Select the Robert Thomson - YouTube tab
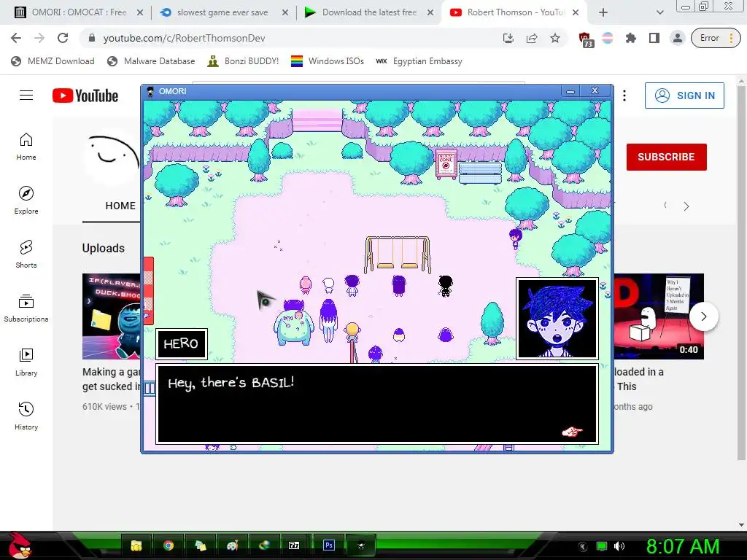747x560 pixels. click(x=514, y=12)
